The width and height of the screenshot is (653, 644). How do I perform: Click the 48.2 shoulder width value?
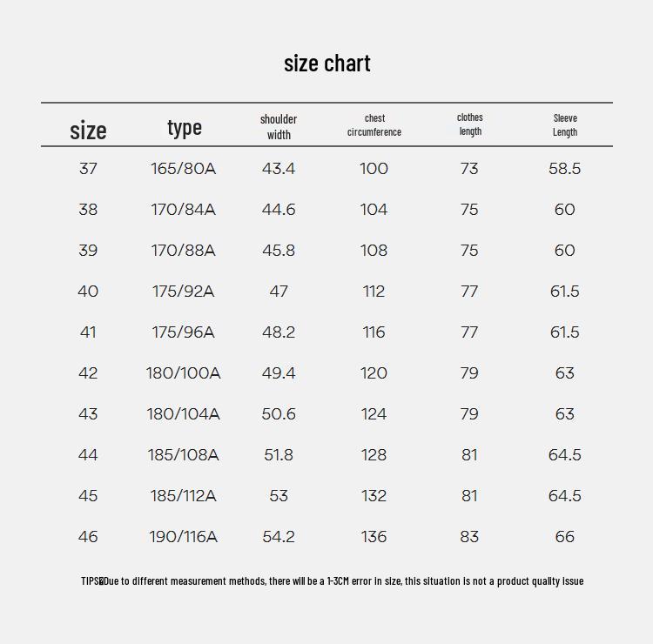click(x=279, y=332)
